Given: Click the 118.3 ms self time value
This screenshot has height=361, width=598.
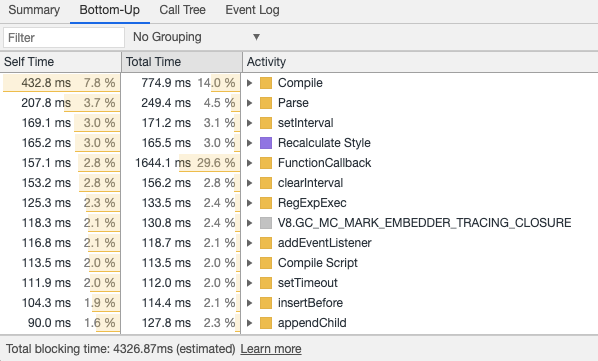Looking at the screenshot, I should tap(46, 223).
